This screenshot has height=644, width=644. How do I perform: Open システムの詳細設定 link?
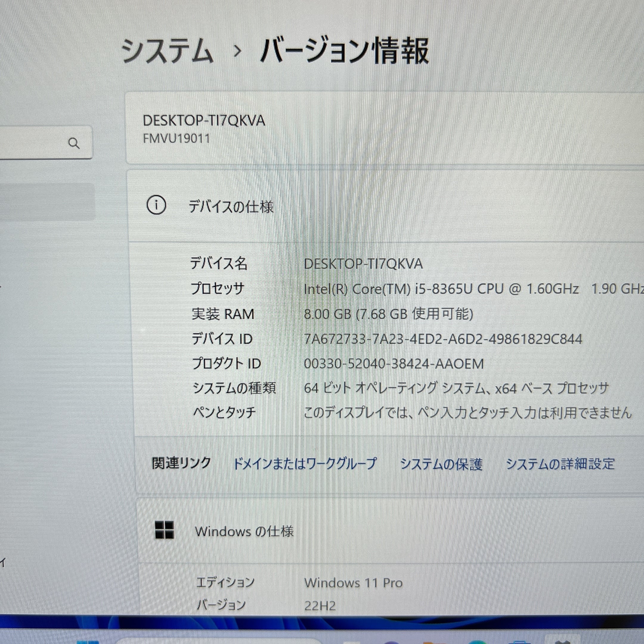pos(560,464)
